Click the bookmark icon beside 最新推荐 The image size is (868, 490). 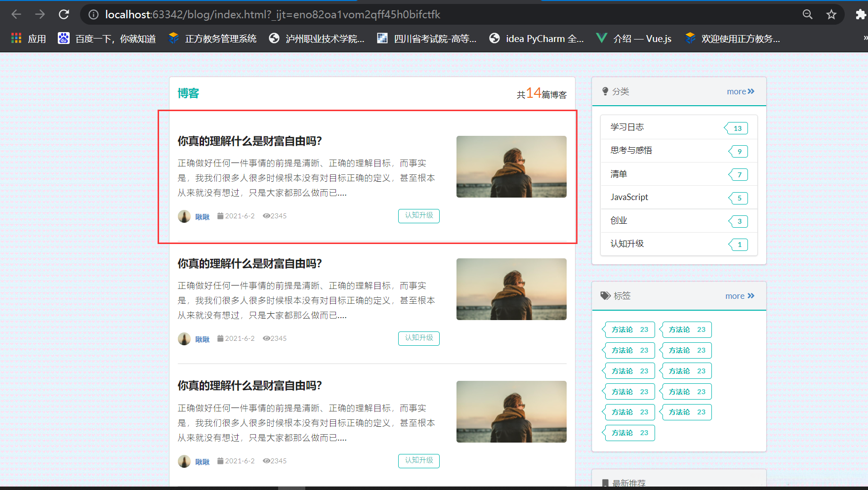click(605, 483)
